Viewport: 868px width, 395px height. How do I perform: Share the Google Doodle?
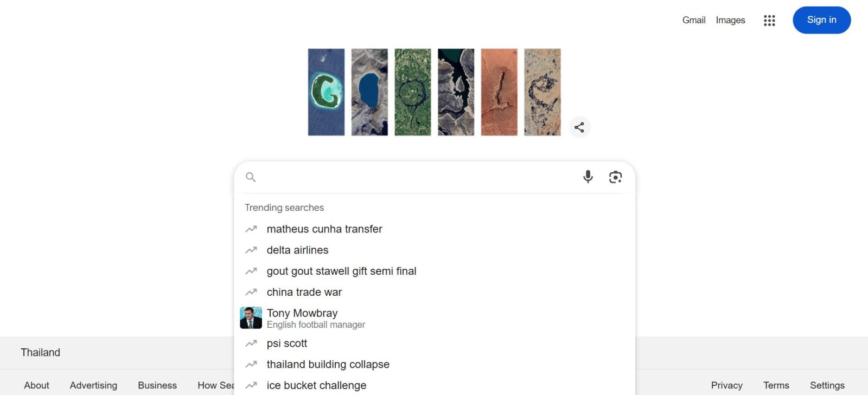(x=579, y=127)
